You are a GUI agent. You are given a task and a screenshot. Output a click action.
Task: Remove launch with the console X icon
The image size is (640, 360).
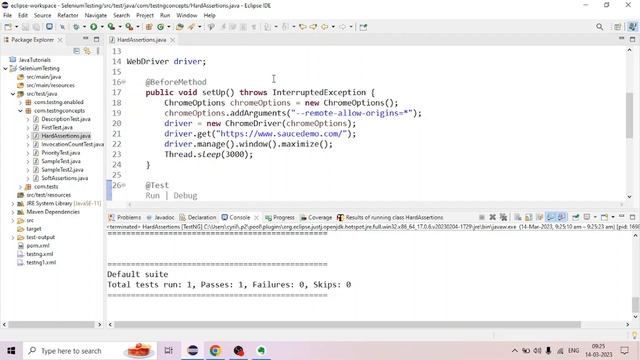tap(493, 217)
